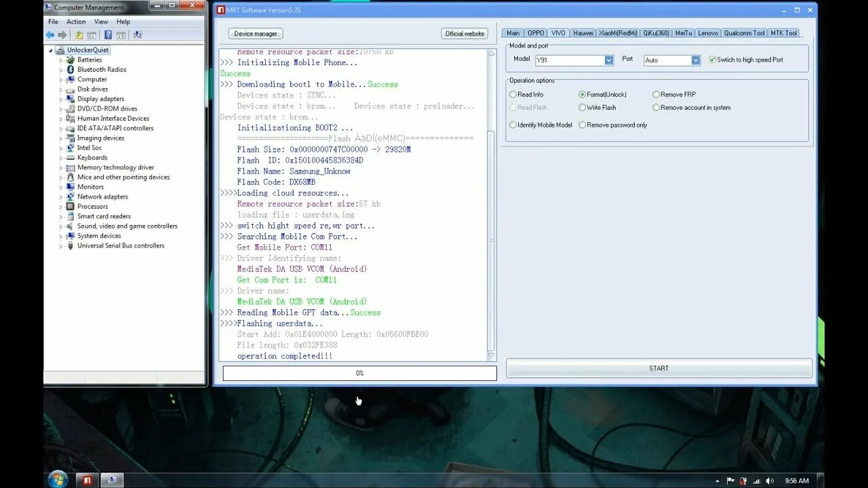Click the Universal Serial Bus controllers icon
Viewport: 868px width, 488px height.
(71, 245)
